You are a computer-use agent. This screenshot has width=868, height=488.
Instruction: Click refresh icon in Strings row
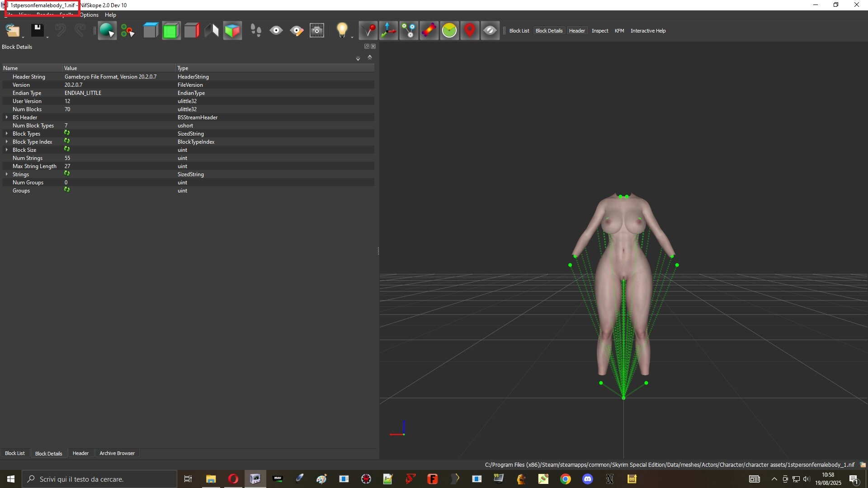coord(67,174)
